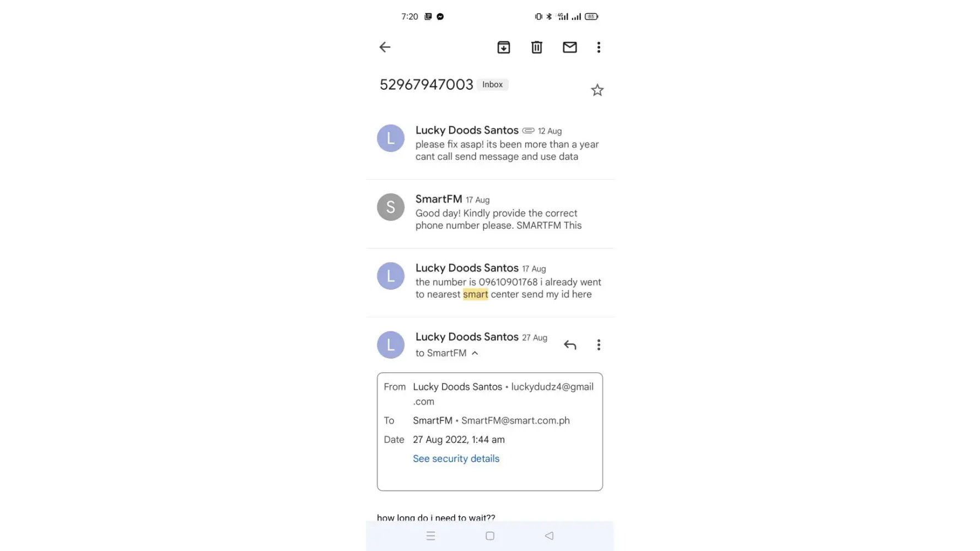
Task: Archive this email conversation
Action: 503,47
